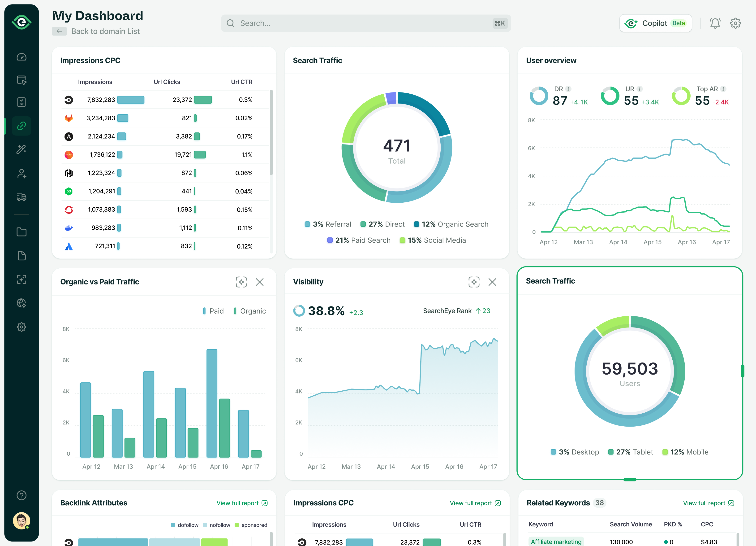The width and height of the screenshot is (756, 546).
Task: Click the Docker icon in Impressions CPC table
Action: [x=69, y=228]
